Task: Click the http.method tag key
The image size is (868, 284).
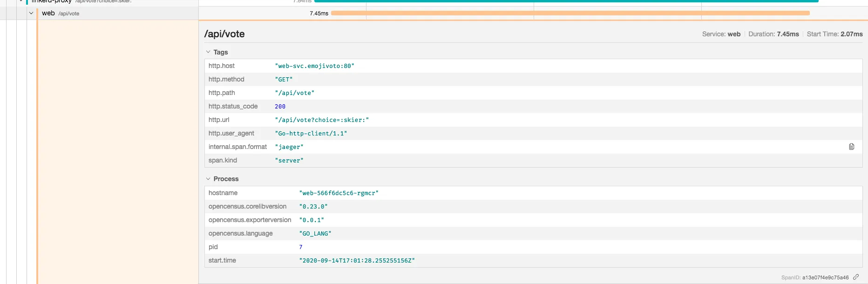Action: [x=226, y=79]
